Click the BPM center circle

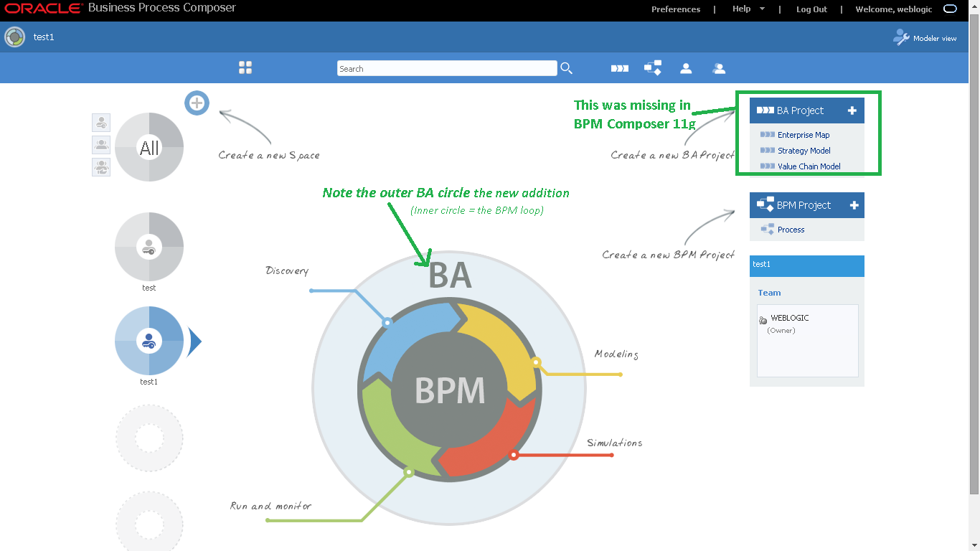[450, 391]
